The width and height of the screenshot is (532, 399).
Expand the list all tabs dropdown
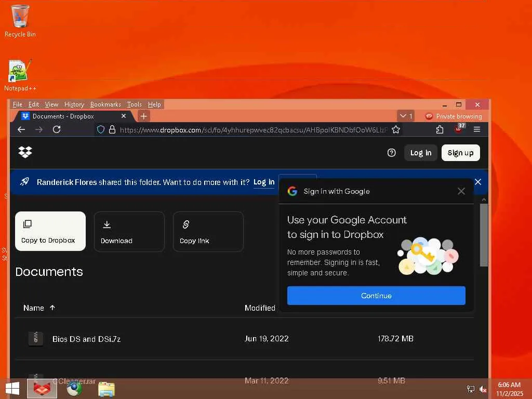tap(406, 116)
